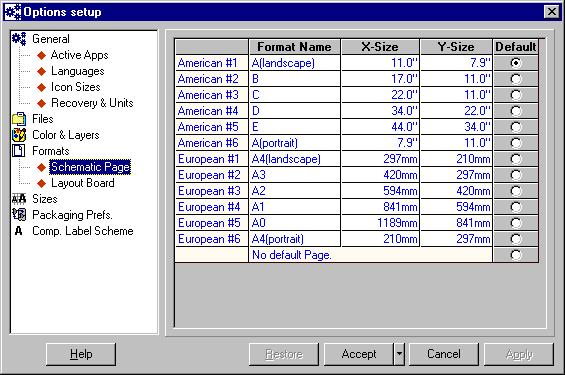Set European #6 A4(portrait) as default
The width and height of the screenshot is (565, 375).
(x=516, y=239)
